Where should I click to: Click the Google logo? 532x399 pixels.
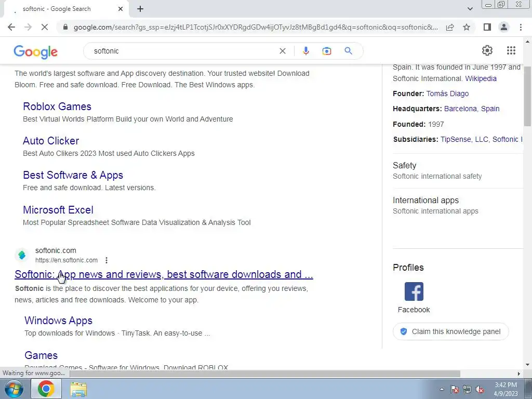pos(36,52)
